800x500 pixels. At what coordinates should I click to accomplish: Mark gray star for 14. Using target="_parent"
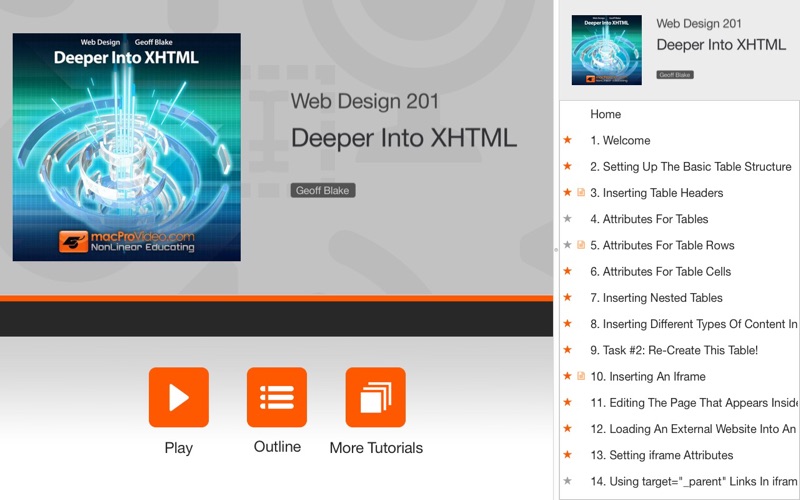tap(567, 481)
